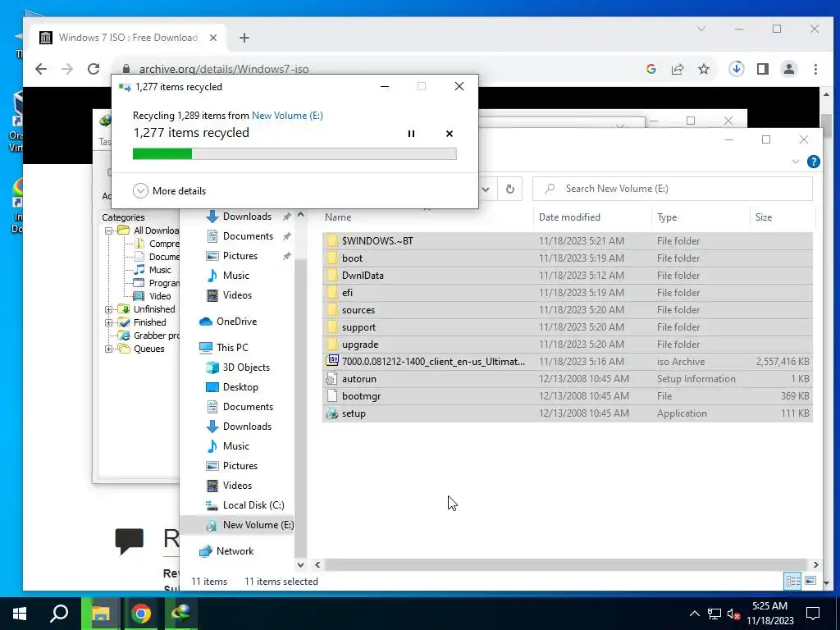Open the notification center

813,614
